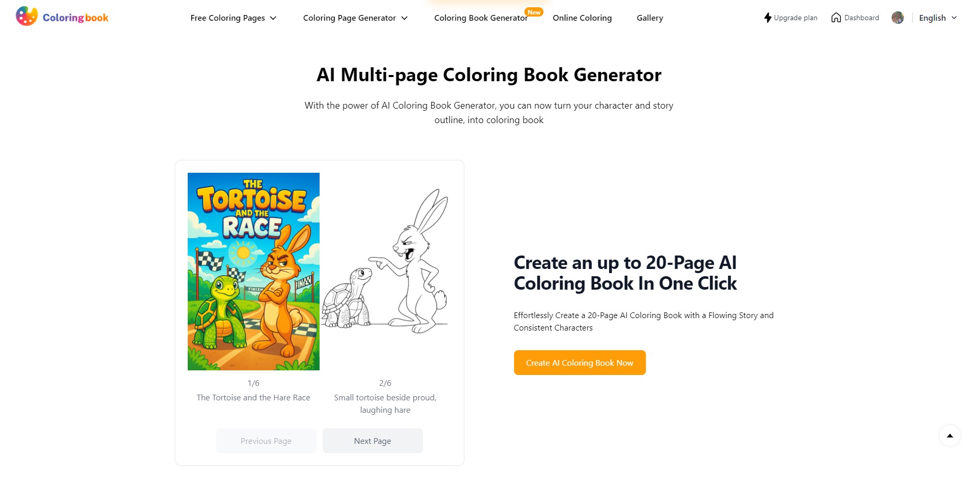Open the user profile avatar

click(898, 18)
